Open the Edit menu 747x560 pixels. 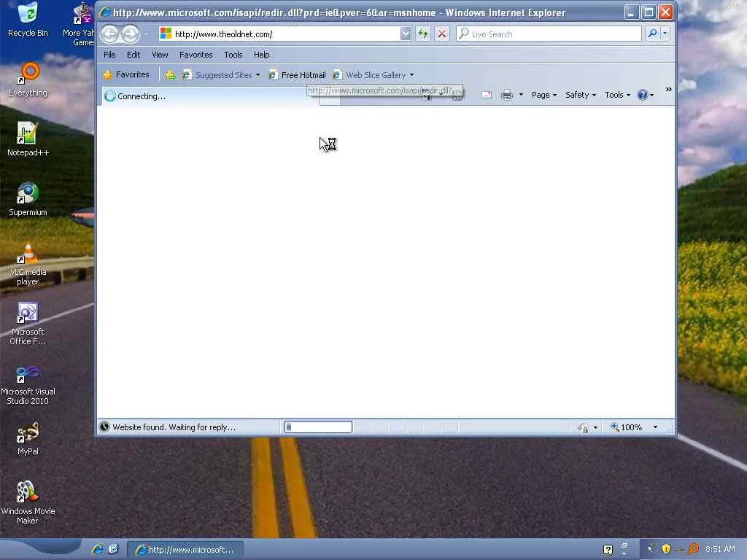(133, 55)
